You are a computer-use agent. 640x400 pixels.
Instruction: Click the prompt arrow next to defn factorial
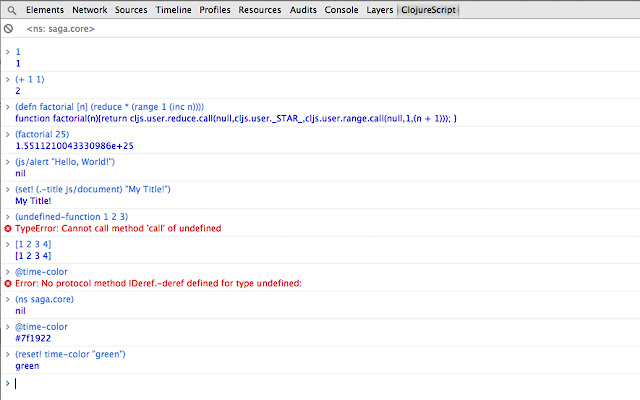point(7,107)
